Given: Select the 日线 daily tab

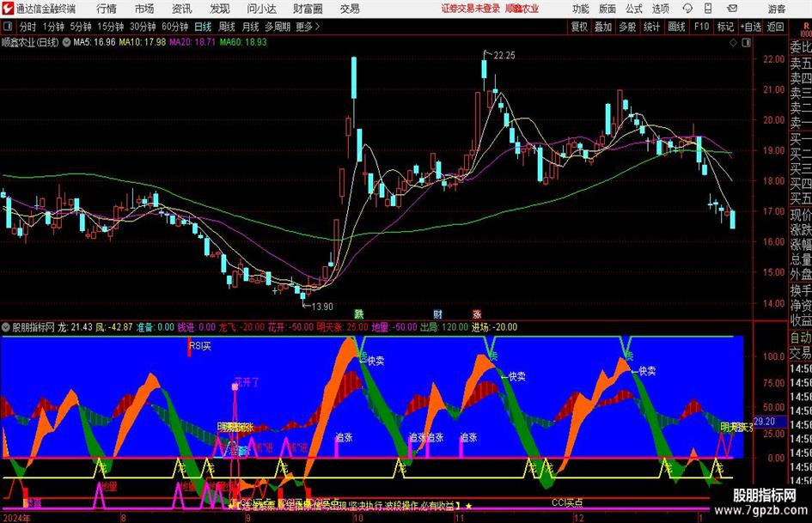Looking at the screenshot, I should coord(203,27).
